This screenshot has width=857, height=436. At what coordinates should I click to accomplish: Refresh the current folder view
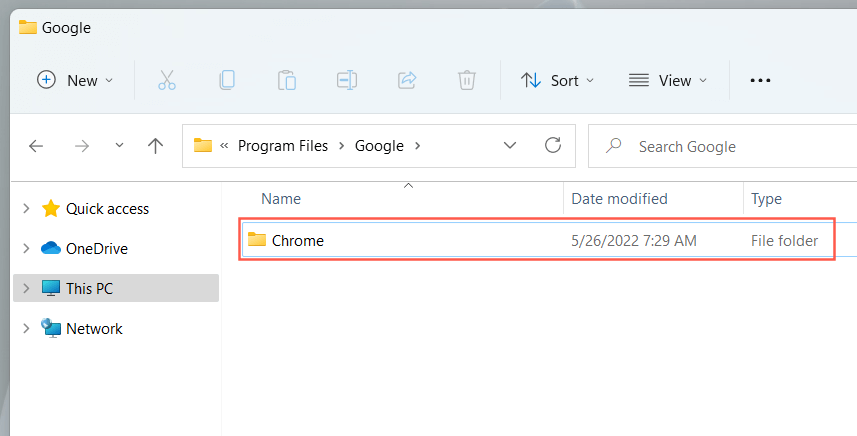coord(553,146)
